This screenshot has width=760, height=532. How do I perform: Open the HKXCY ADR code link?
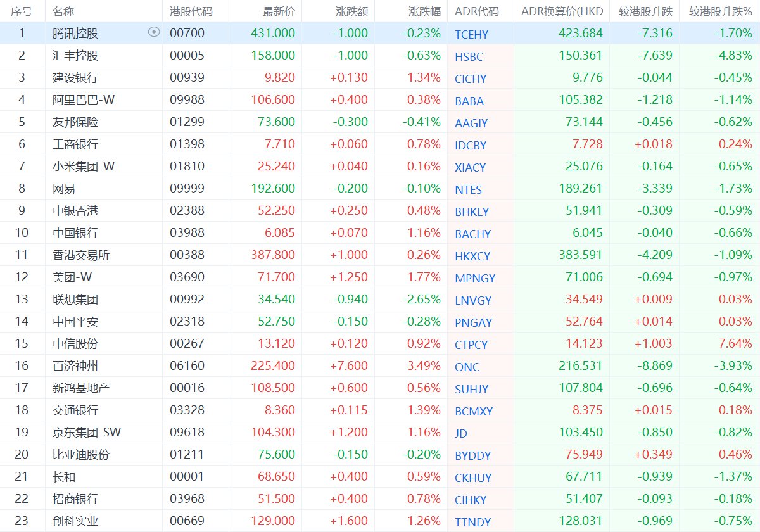point(472,256)
